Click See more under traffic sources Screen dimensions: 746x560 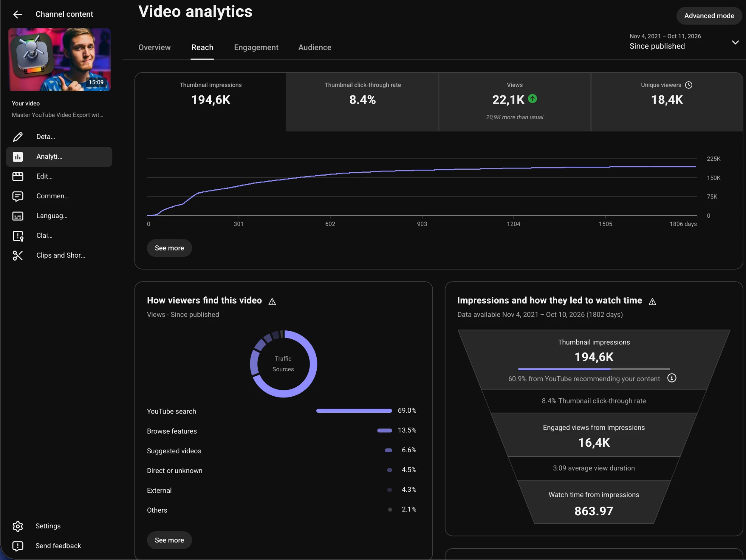(169, 540)
